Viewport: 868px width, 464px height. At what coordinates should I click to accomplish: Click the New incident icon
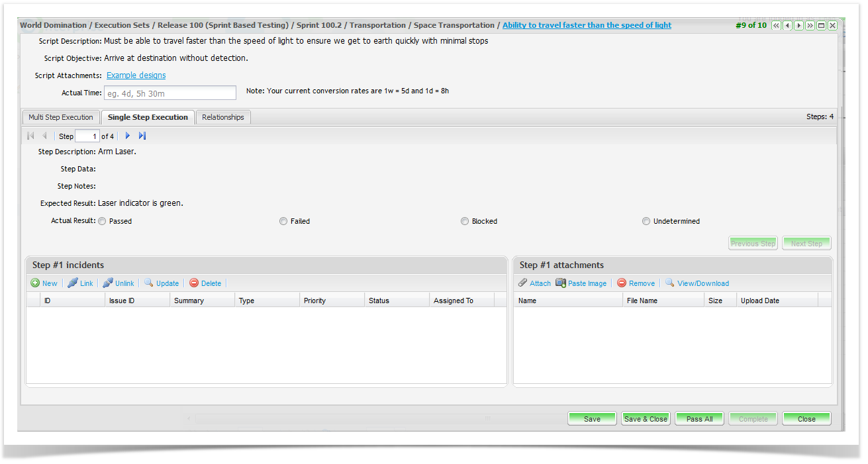pos(36,283)
